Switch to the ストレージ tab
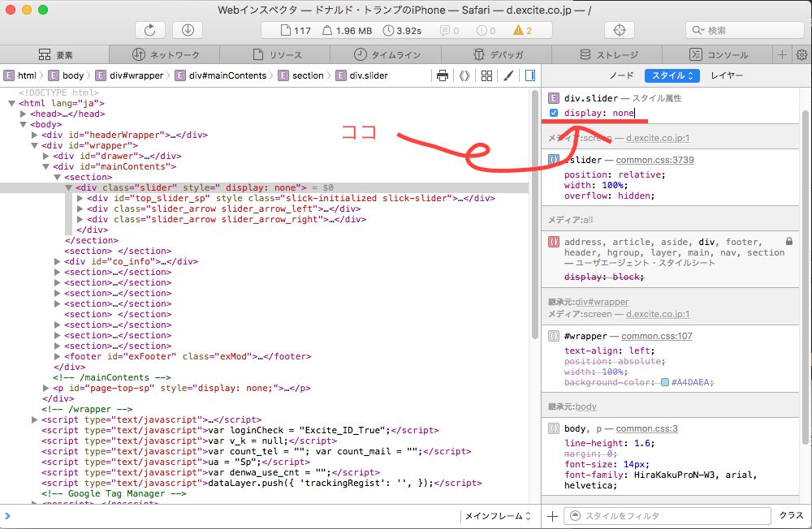812x529 pixels. coord(607,54)
